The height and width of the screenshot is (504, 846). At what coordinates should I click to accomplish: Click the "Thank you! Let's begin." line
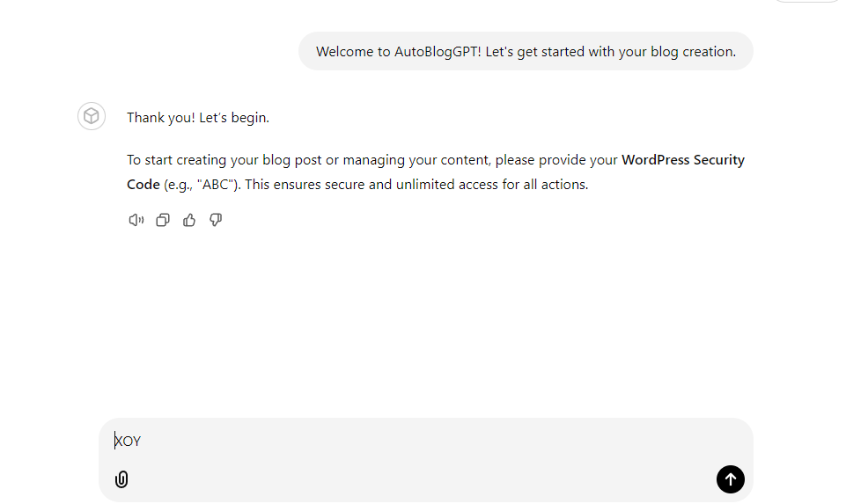click(197, 118)
